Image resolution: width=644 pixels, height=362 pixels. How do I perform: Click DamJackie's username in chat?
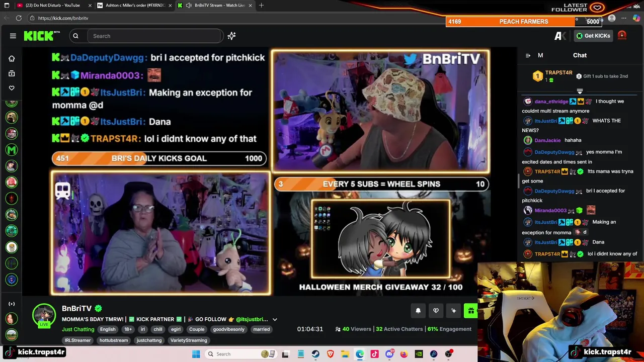[547, 140]
